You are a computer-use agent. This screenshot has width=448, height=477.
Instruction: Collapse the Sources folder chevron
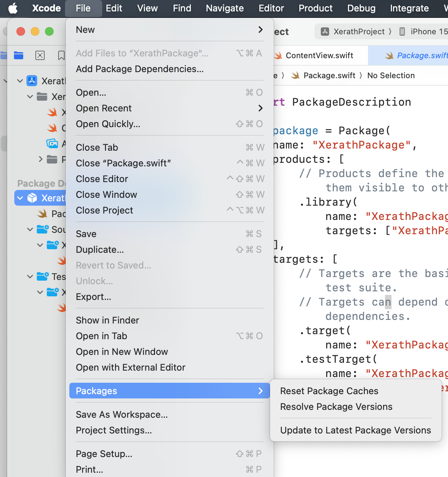(x=30, y=229)
